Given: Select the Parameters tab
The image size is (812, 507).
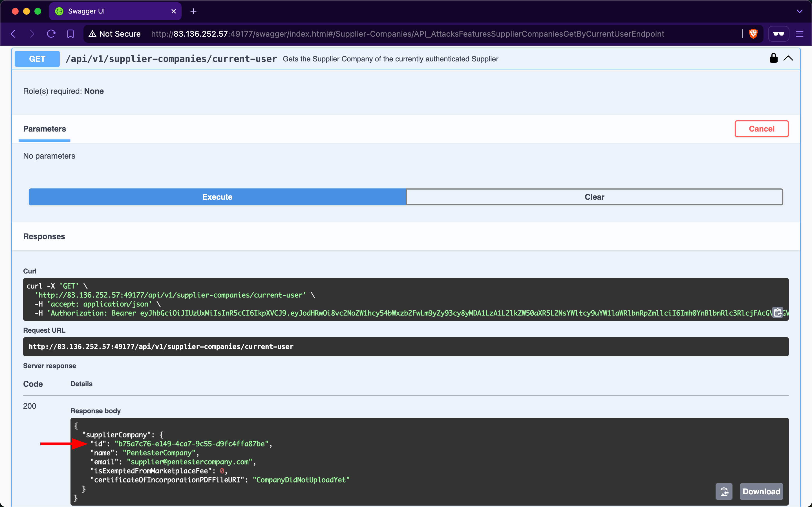Looking at the screenshot, I should [x=45, y=129].
